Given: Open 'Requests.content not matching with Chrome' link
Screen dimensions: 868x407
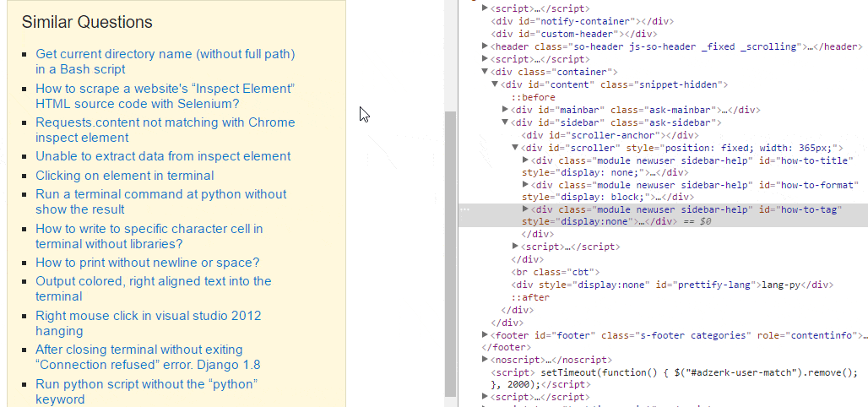Looking at the screenshot, I should tap(165, 129).
